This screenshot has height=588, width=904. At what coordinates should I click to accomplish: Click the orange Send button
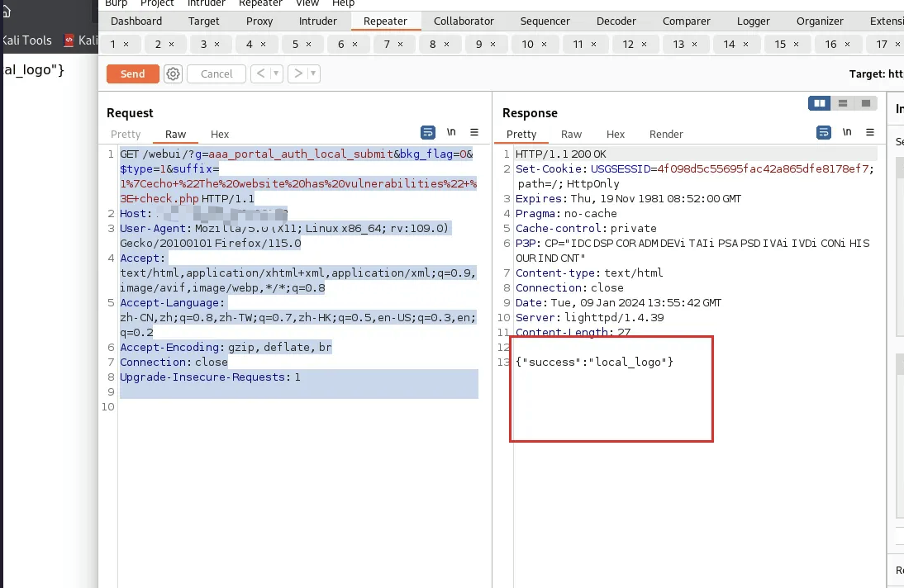tap(132, 73)
